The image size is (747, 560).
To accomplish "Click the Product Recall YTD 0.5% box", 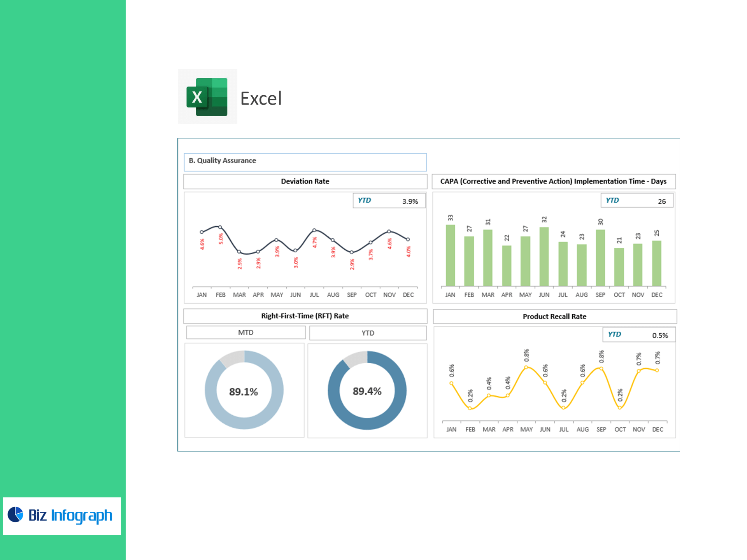I will click(638, 335).
